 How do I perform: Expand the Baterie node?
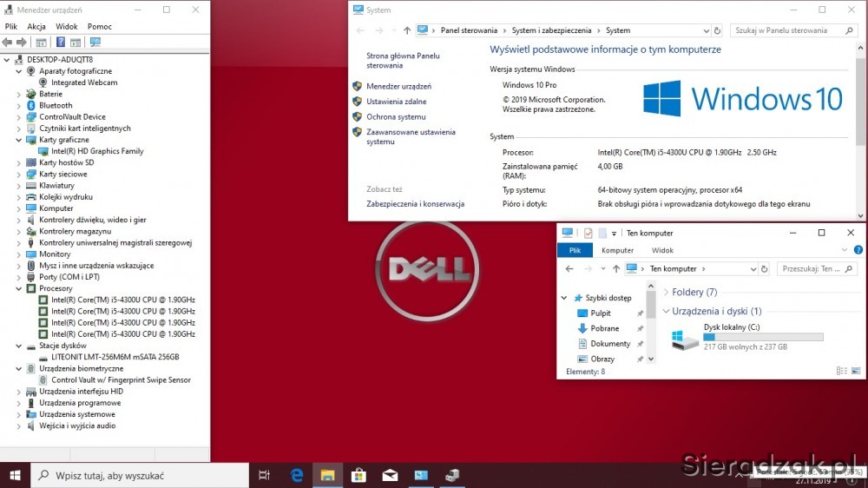[x=19, y=94]
